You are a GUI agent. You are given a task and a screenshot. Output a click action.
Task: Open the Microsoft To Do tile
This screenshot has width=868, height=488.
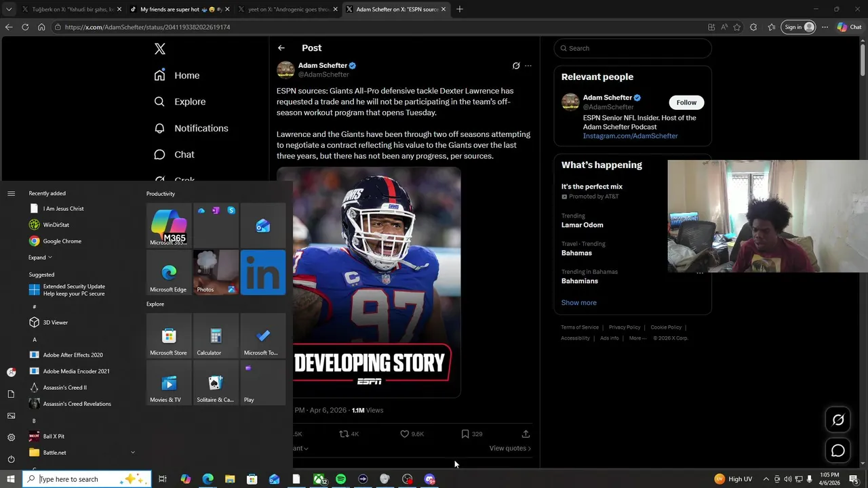[x=263, y=335]
